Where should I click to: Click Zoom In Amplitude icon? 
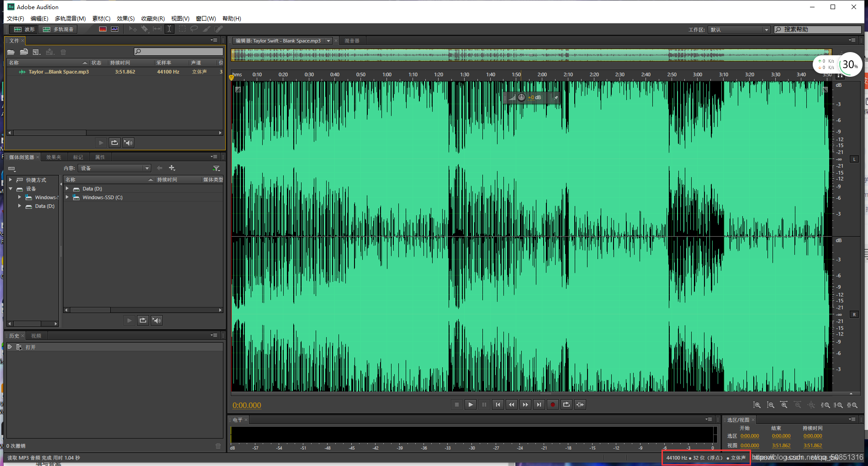(757, 405)
